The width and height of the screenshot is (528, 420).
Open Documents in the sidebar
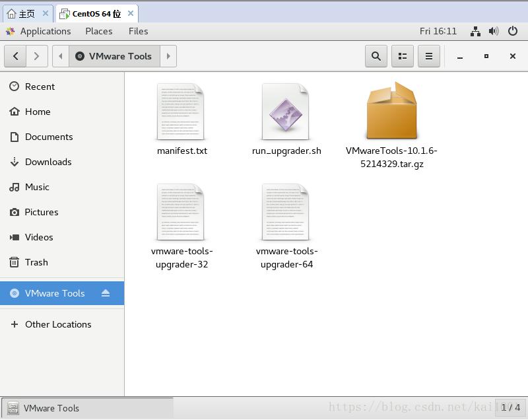[x=62, y=137]
